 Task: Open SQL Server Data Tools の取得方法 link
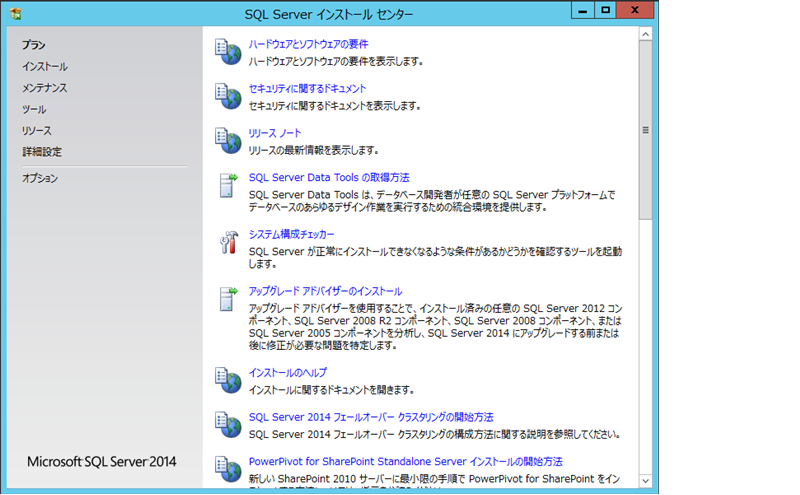(329, 178)
